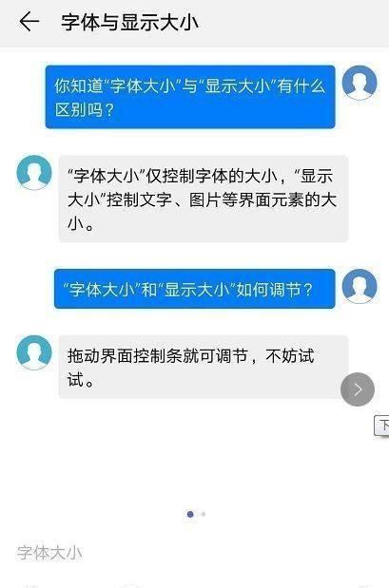
Task: Tap the user avatar beside “如何调节” question
Action: click(x=360, y=286)
